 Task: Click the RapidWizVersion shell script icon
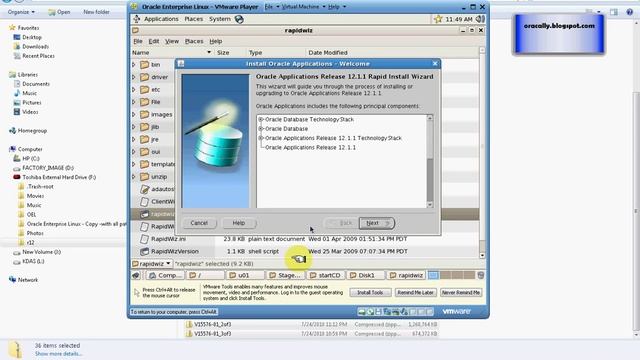click(x=144, y=251)
